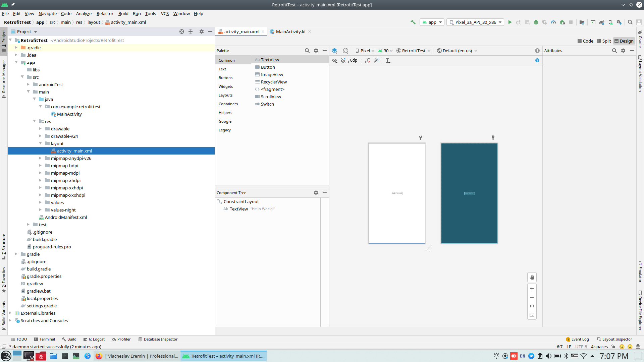The height and width of the screenshot is (362, 644).
Task: Open the Select Design Surface layers icon
Action: click(334, 51)
